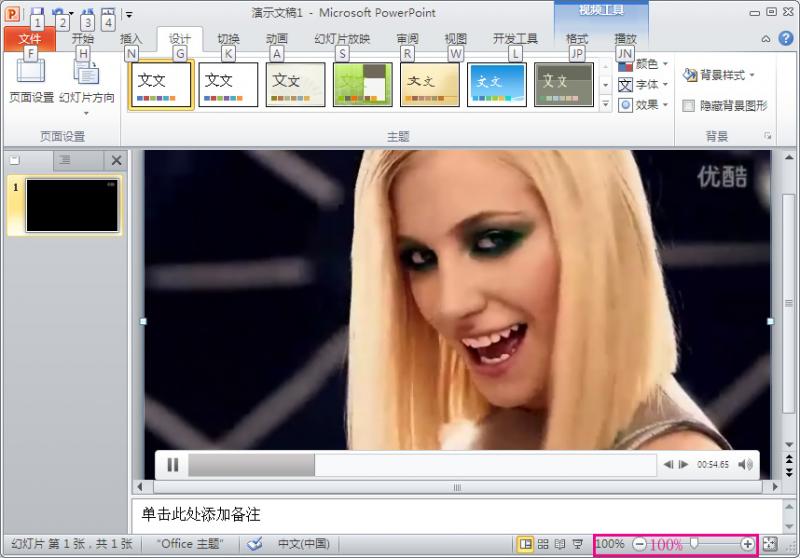Click the zoom in plus button
This screenshot has width=800, height=558.
(x=747, y=544)
